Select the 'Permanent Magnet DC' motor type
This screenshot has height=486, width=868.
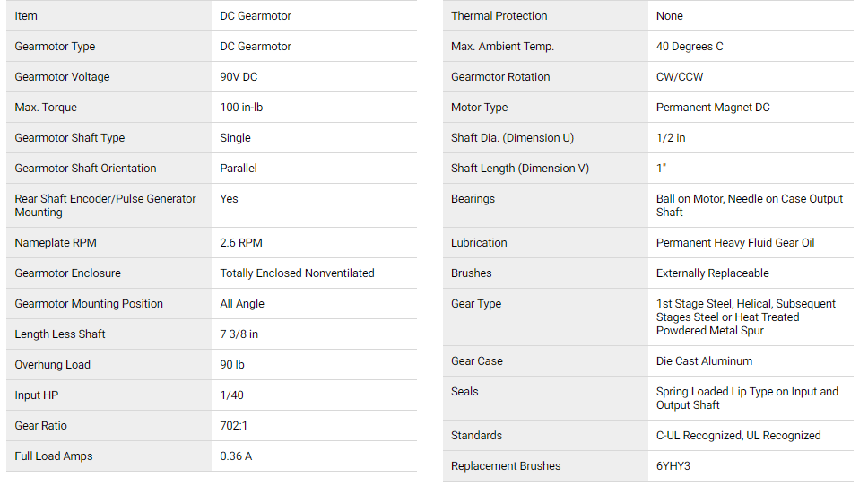(713, 108)
